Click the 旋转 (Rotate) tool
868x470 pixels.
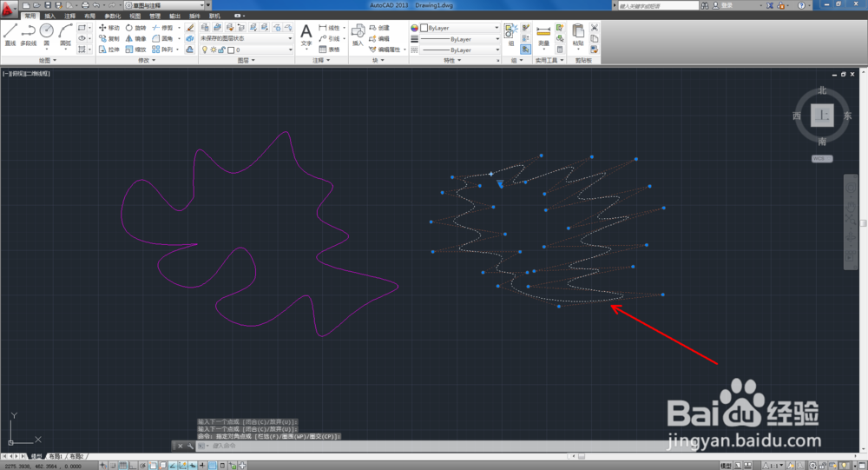[x=135, y=28]
